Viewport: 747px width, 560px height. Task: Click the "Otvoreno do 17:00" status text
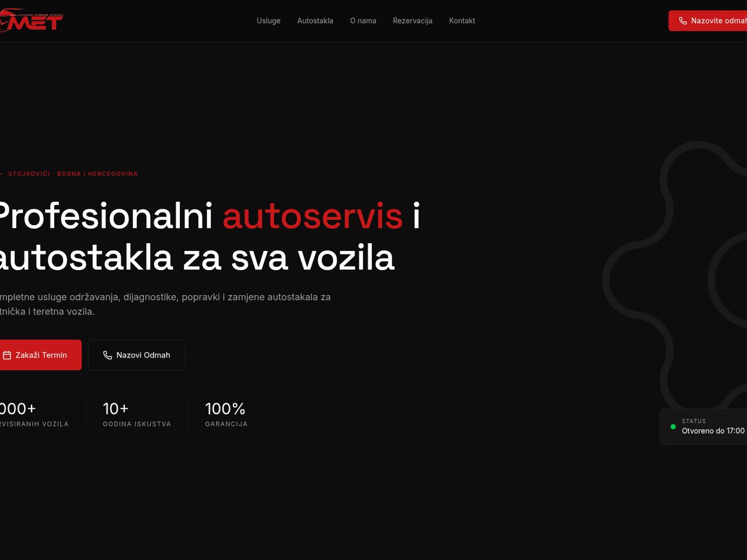[x=713, y=431]
